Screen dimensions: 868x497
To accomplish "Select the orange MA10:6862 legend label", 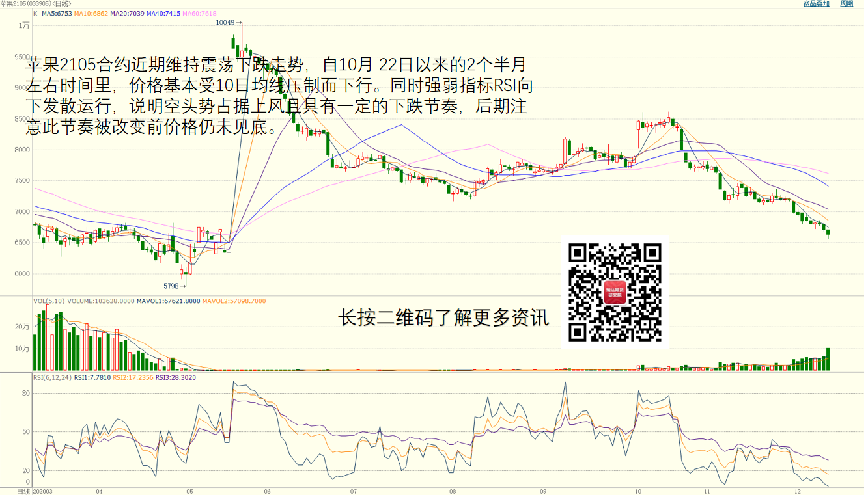I will pos(91,13).
